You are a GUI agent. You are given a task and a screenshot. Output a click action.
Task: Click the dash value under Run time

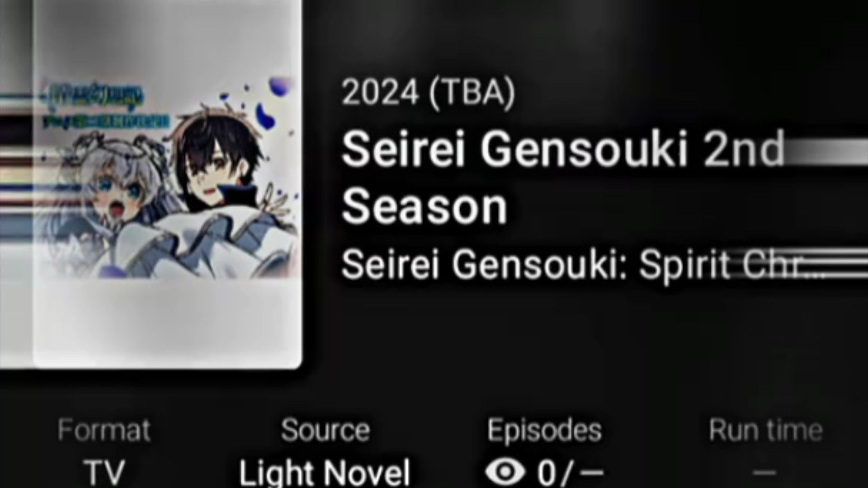pos(765,473)
